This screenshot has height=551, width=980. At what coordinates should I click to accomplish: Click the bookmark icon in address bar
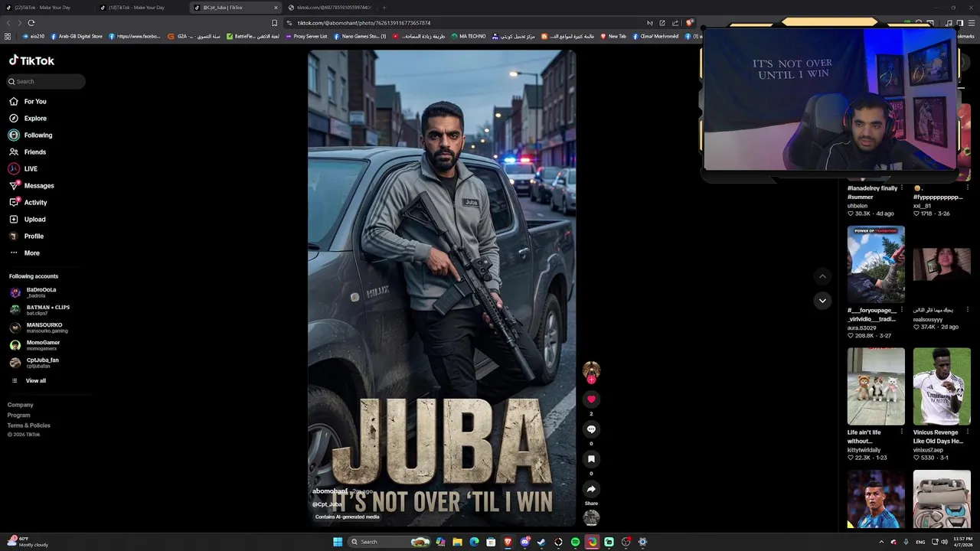(274, 23)
